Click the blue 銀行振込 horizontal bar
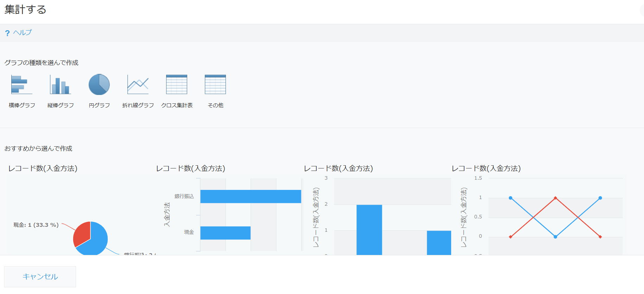This screenshot has width=644, height=294. pos(251,197)
